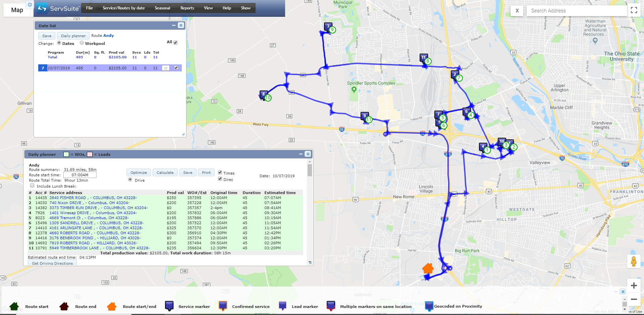Open the View menu

coord(208,8)
